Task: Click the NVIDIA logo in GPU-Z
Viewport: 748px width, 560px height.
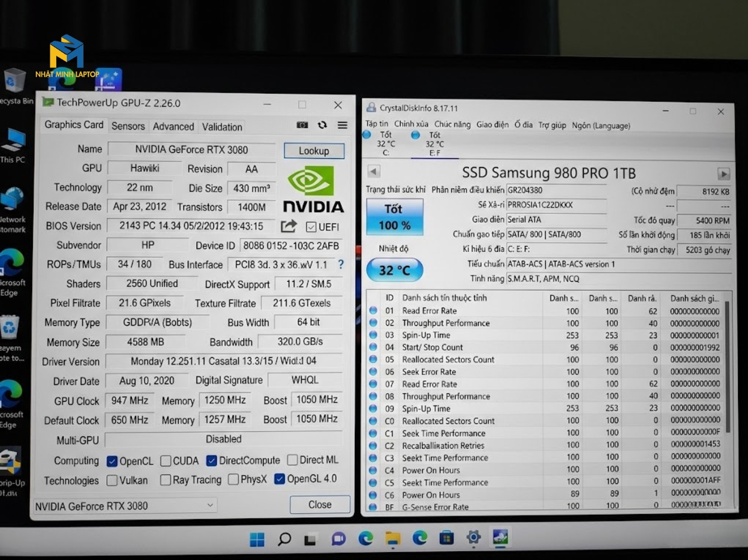Action: [314, 189]
